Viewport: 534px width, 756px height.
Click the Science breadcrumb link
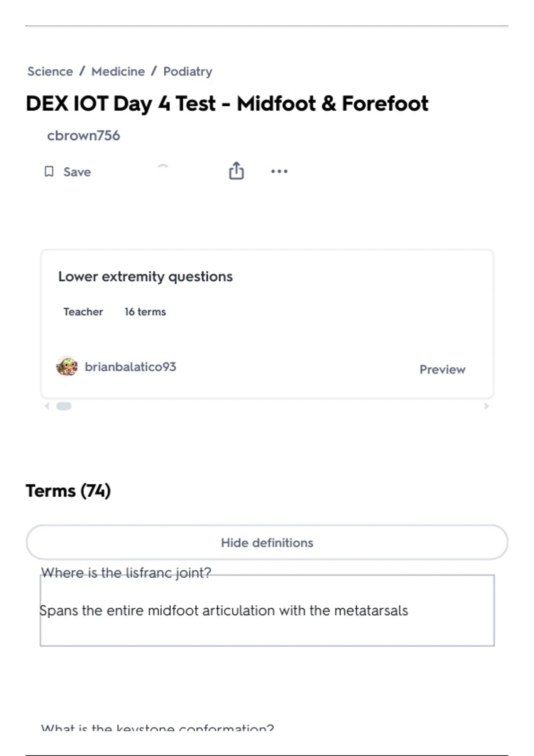[50, 72]
